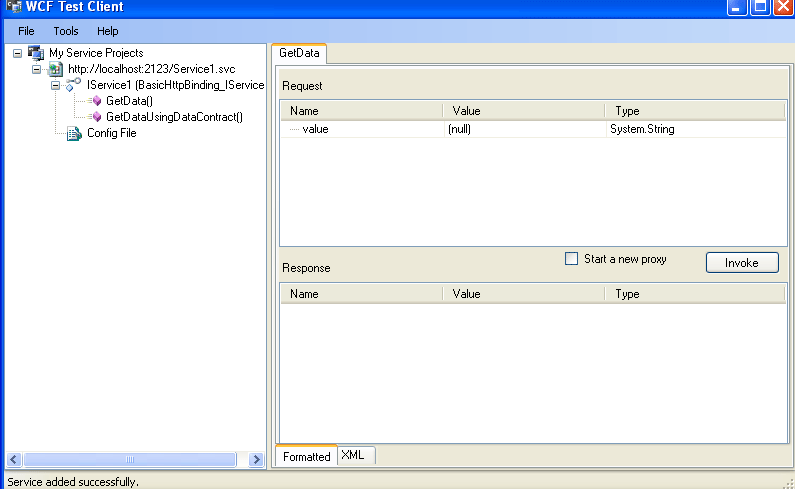Open the File menu
This screenshot has width=795, height=489.
coord(26,31)
